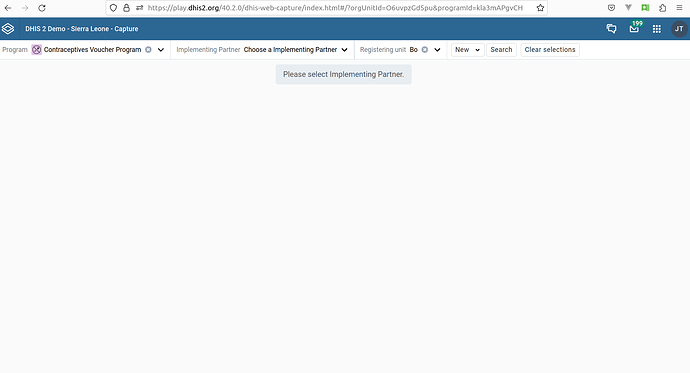Image resolution: width=690 pixels, height=373 pixels.
Task: Open the JT user profile menu
Action: click(x=679, y=29)
